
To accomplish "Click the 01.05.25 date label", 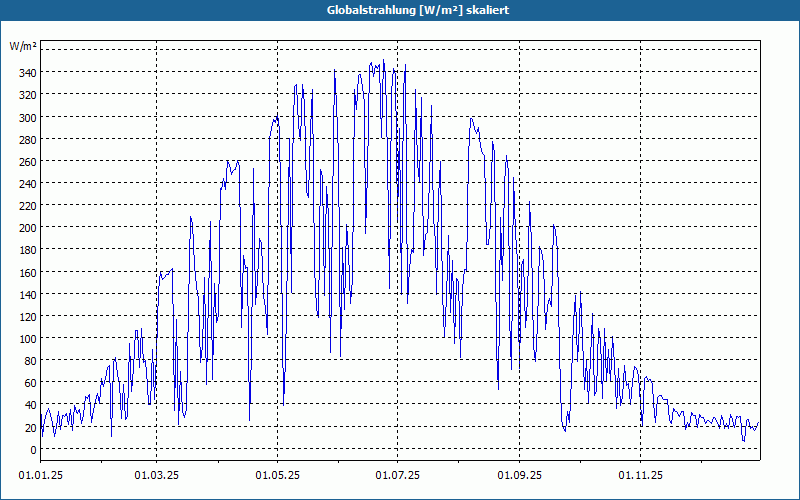I will (278, 476).
